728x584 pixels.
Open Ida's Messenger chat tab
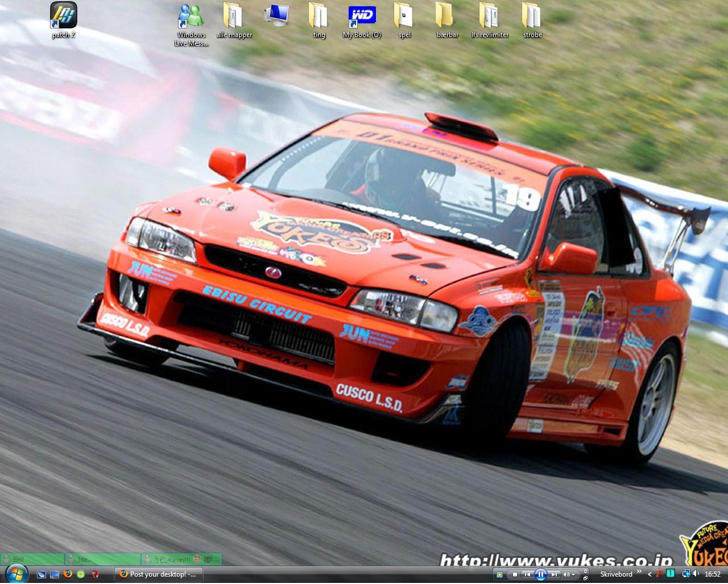[103, 560]
